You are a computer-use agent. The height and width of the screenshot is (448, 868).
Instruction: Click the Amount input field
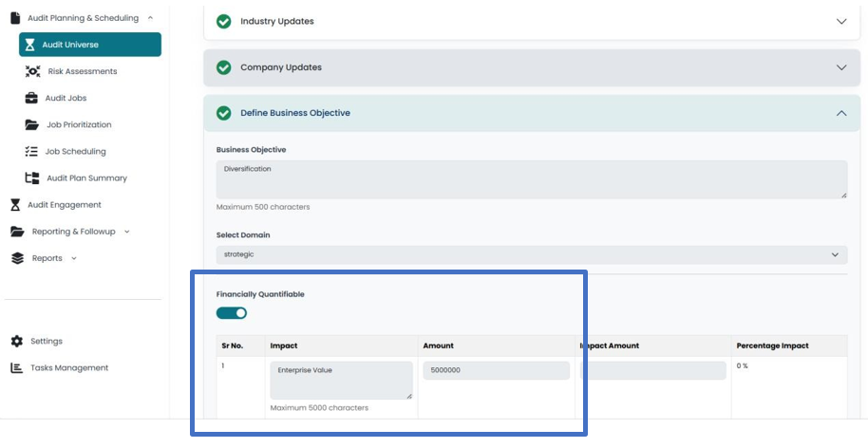496,370
